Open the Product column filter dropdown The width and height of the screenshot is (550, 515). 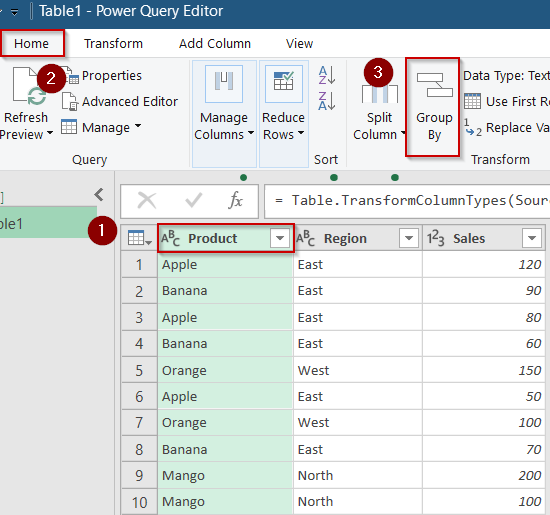click(280, 239)
